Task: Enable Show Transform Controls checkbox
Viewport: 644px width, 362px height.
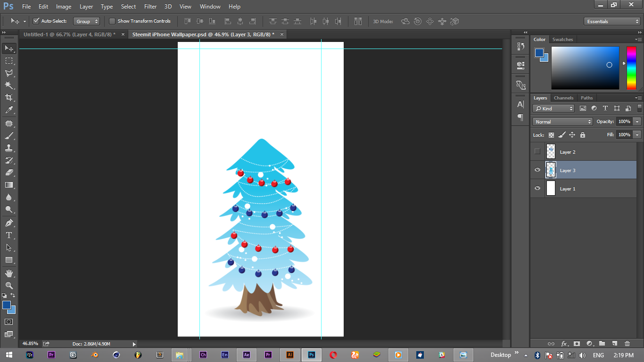Action: (x=112, y=21)
